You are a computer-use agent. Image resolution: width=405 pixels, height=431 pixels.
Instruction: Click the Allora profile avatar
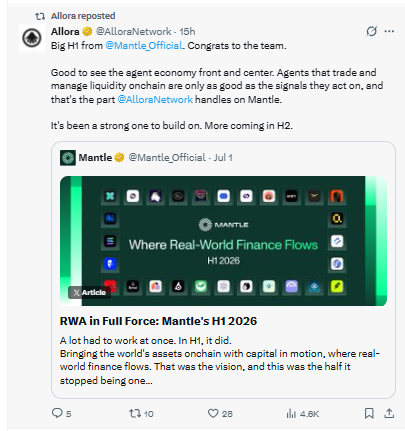point(32,38)
